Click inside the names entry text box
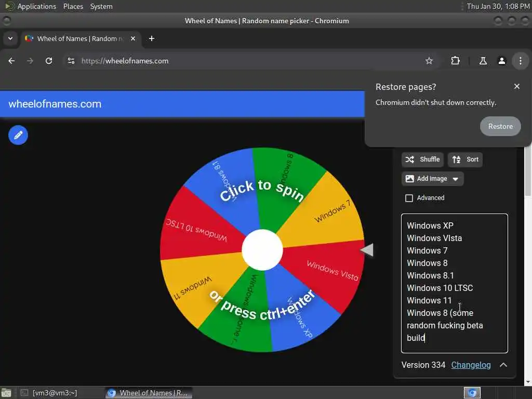532x399 pixels. coord(454,283)
